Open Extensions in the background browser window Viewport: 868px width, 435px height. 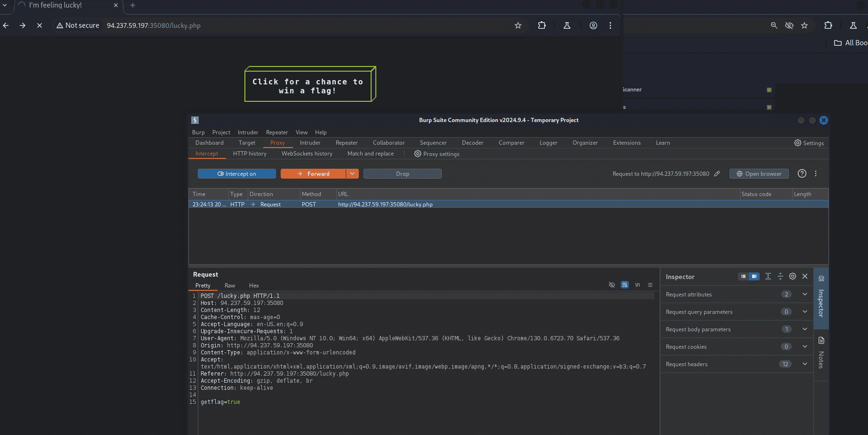828,25
